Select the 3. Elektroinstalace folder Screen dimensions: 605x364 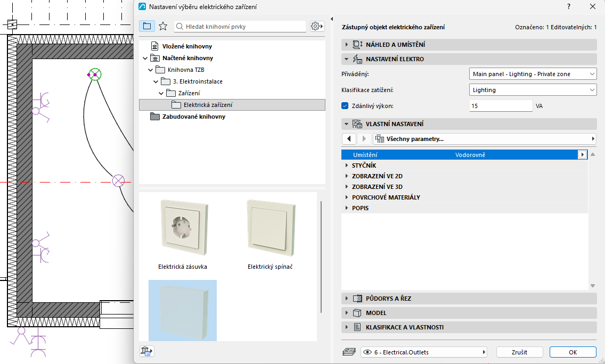click(198, 81)
